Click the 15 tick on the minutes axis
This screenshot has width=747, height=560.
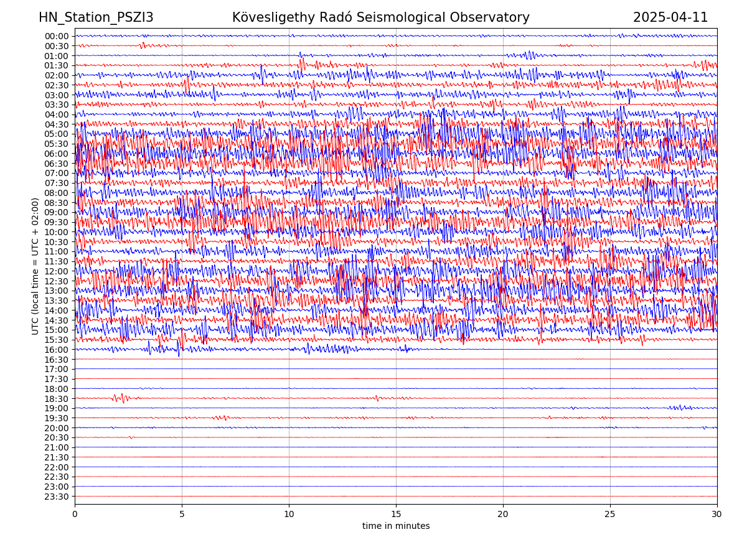[x=396, y=515]
